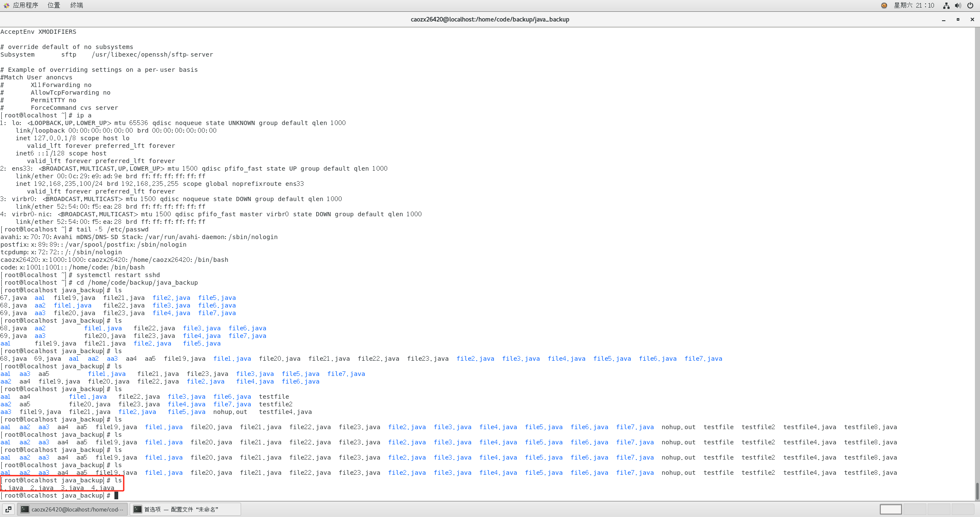Open the power menu icon
Viewport: 980px width, 517px height.
coord(970,5)
